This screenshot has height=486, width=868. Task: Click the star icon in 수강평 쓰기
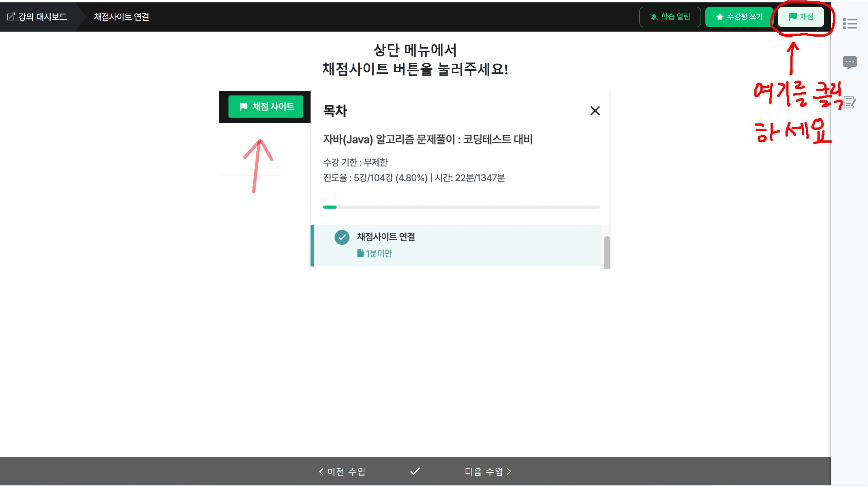tap(720, 17)
